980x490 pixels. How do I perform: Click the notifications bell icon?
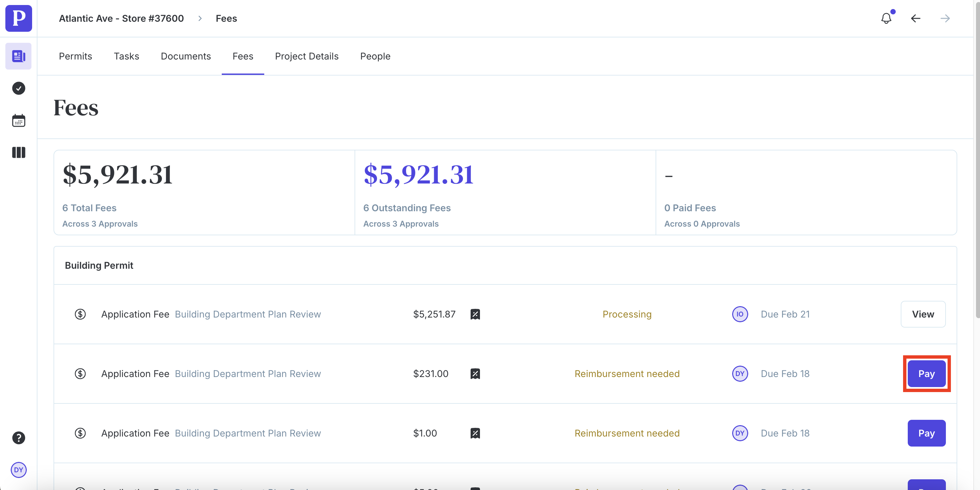point(886,18)
